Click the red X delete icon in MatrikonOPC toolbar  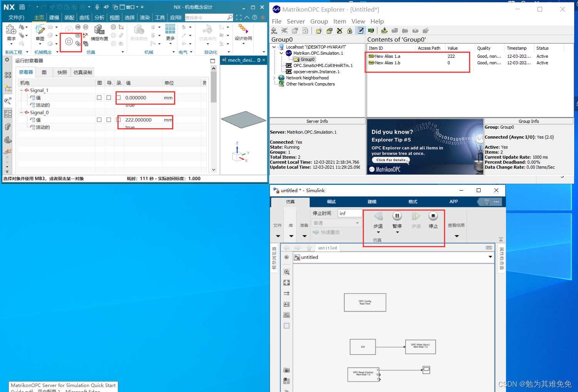coord(340,31)
